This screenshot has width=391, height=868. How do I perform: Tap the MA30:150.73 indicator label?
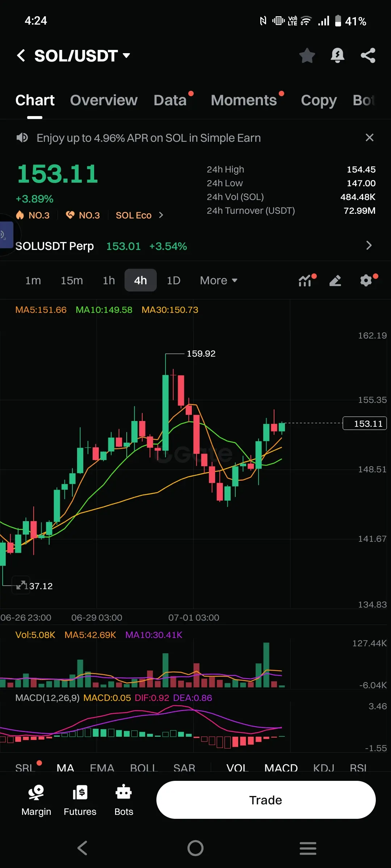pos(170,310)
